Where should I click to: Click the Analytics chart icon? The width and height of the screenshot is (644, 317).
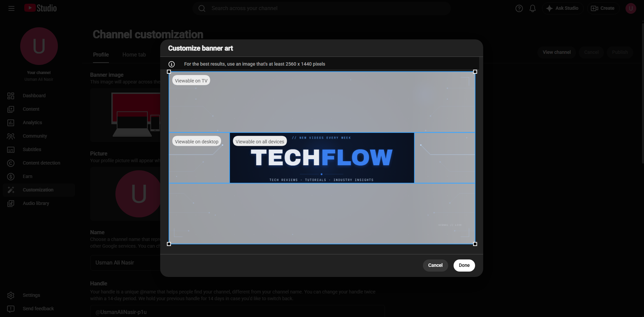coord(11,123)
